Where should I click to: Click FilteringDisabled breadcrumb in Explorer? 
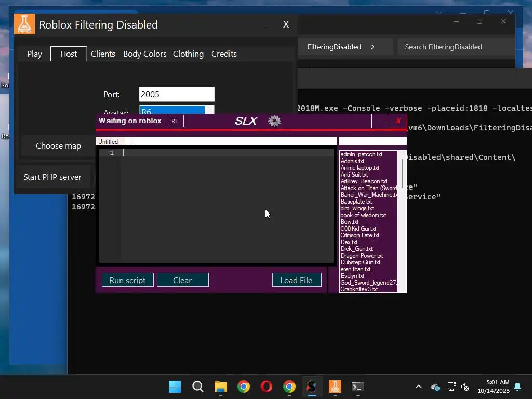[334, 47]
